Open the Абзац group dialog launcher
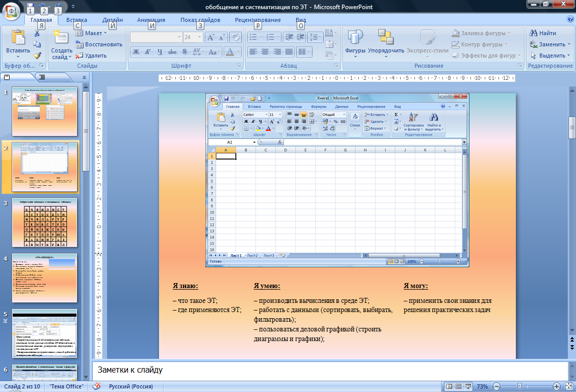The height and width of the screenshot is (392, 576). coord(336,65)
